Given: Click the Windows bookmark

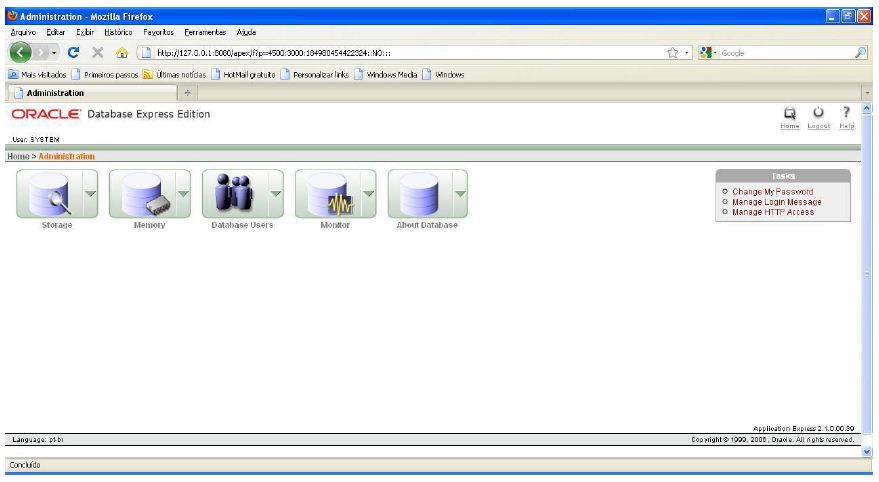Looking at the screenshot, I should click(x=443, y=75).
